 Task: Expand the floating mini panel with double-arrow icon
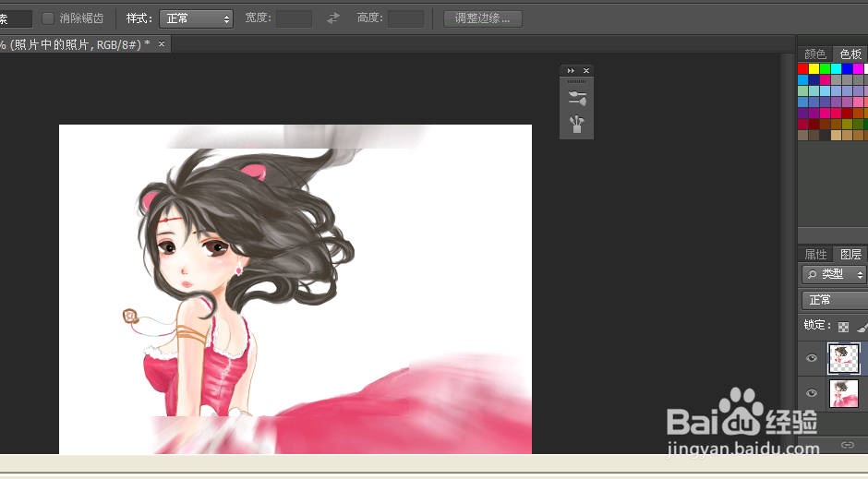[x=571, y=71]
